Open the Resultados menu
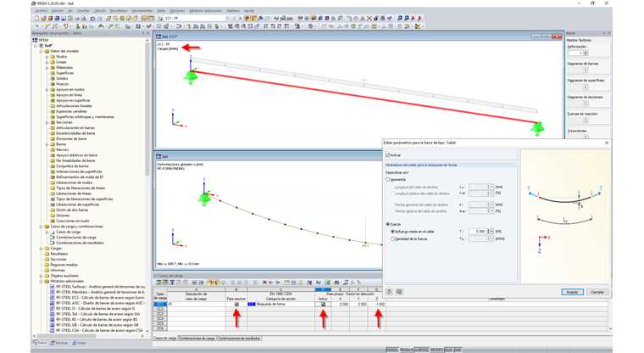The image size is (644, 353). click(x=119, y=11)
